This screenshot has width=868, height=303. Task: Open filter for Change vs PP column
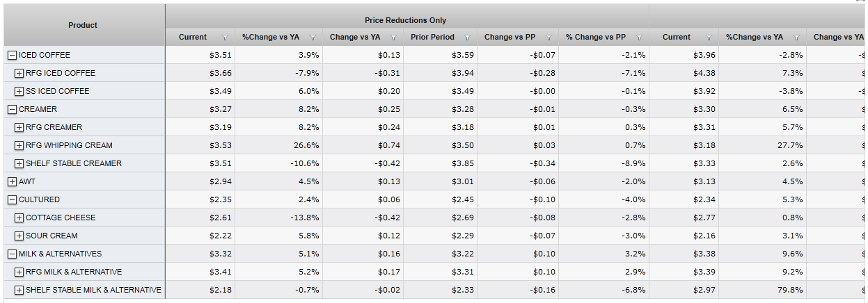point(549,38)
